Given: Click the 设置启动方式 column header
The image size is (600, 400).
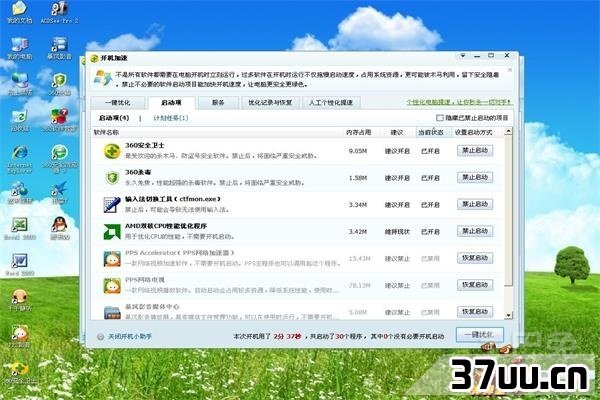Looking at the screenshot, I should point(473,132).
